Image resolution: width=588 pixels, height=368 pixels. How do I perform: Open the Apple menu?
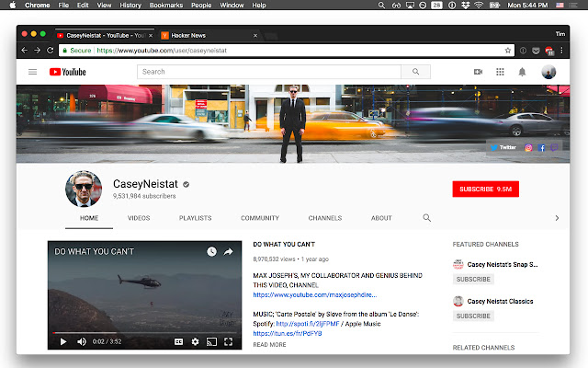point(13,5)
